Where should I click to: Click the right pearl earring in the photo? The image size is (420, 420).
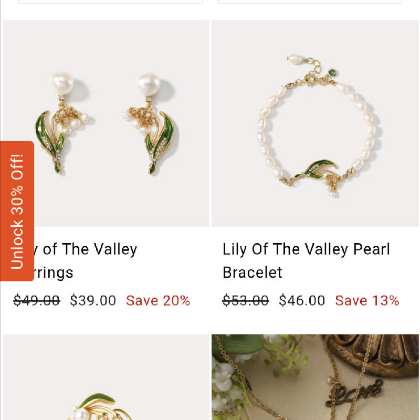[x=149, y=123]
